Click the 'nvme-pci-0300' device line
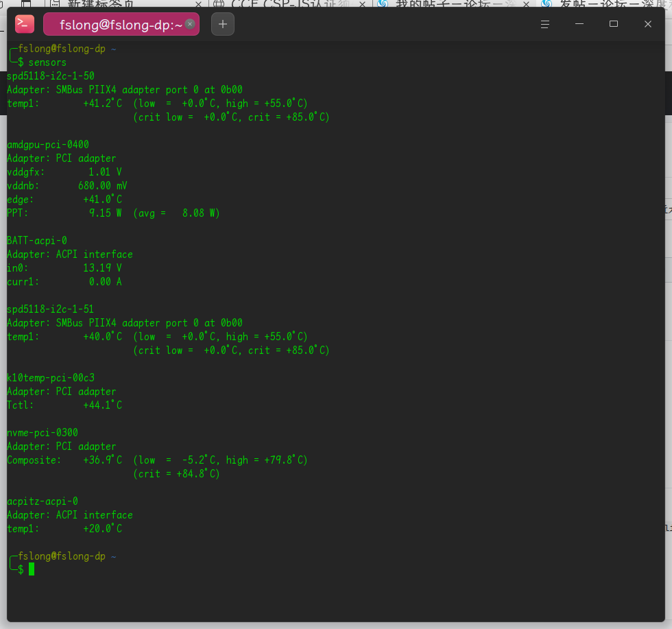This screenshot has height=629, width=672. click(43, 433)
